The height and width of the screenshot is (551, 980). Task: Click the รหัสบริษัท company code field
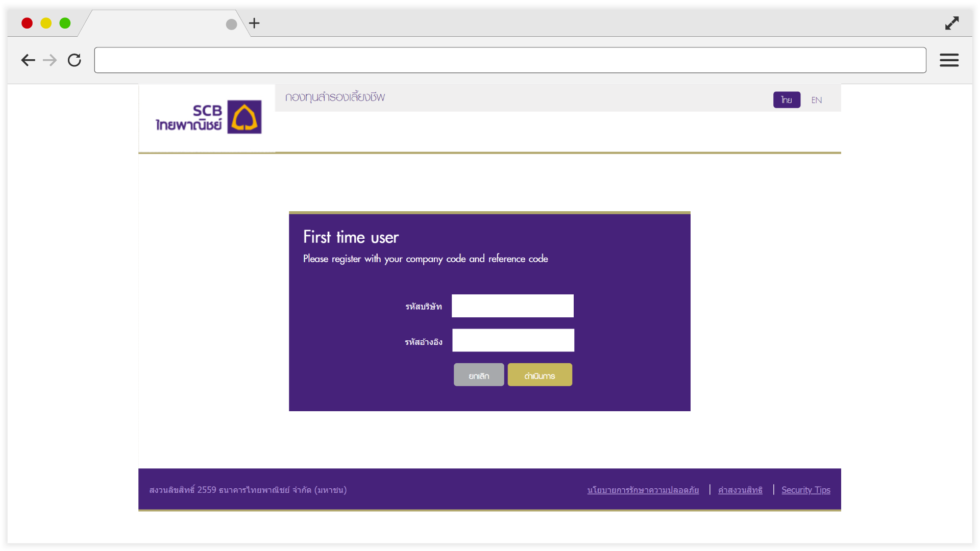[x=512, y=306]
